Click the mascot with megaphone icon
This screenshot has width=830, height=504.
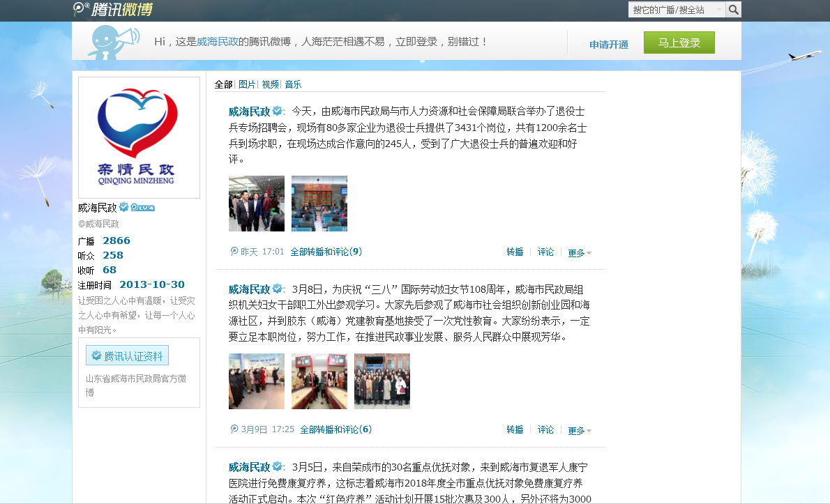pos(113,42)
